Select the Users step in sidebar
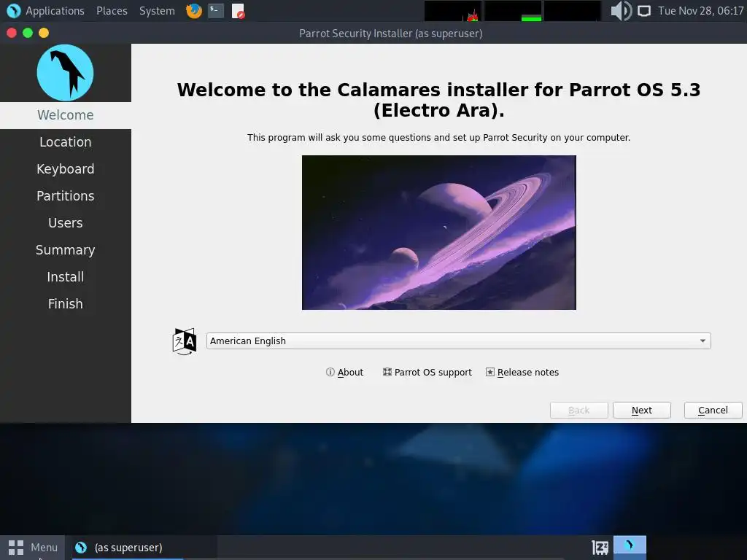The height and width of the screenshot is (560, 747). click(x=65, y=223)
